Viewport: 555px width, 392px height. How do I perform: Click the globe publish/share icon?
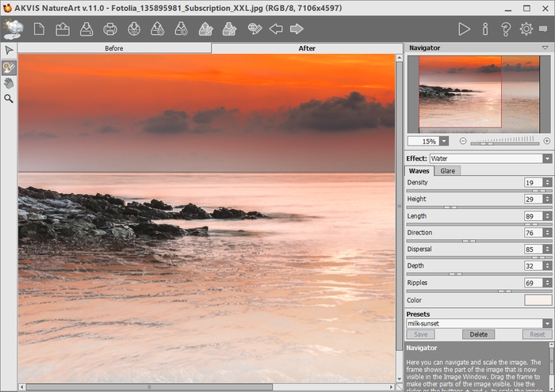coord(134,29)
